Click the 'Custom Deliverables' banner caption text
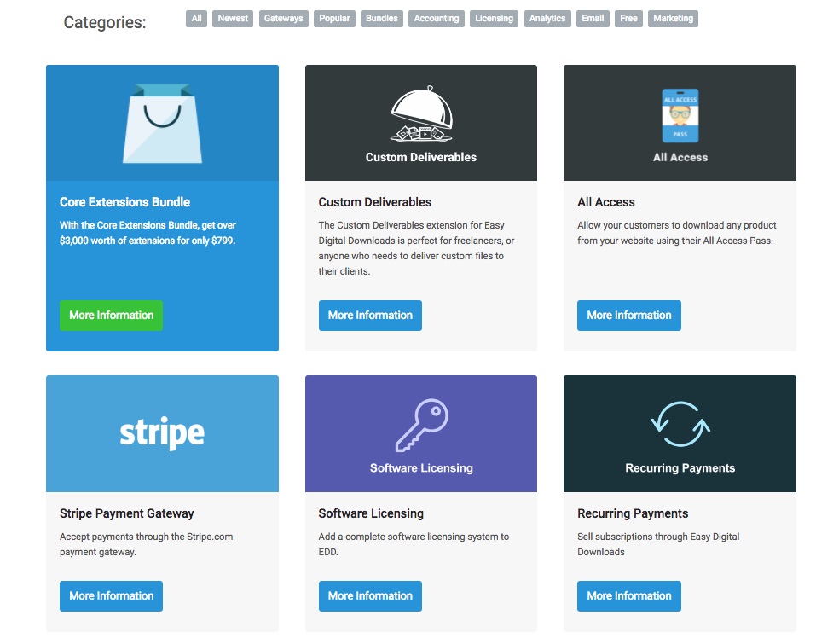Viewport: 839px width, 644px height. coord(421,158)
